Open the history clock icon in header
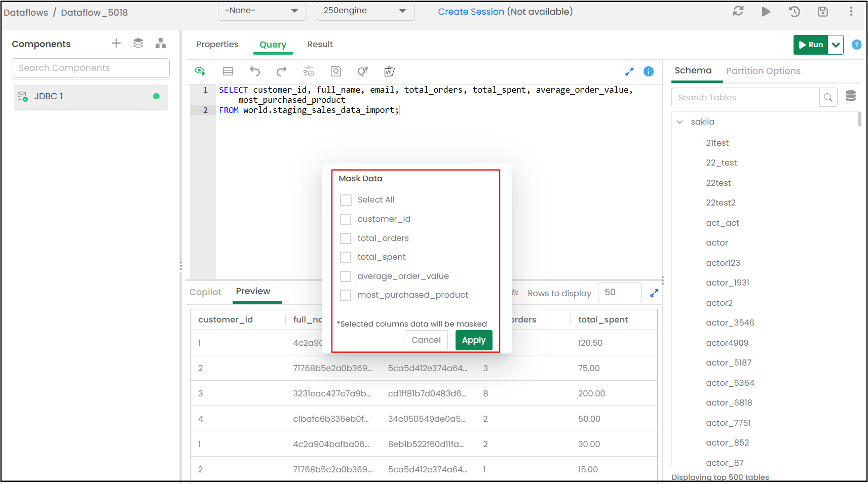The image size is (868, 484). point(794,12)
